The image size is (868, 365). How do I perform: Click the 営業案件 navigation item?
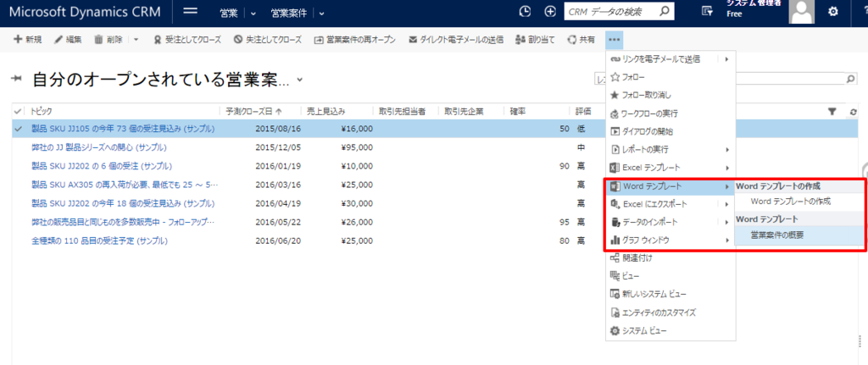click(x=288, y=12)
